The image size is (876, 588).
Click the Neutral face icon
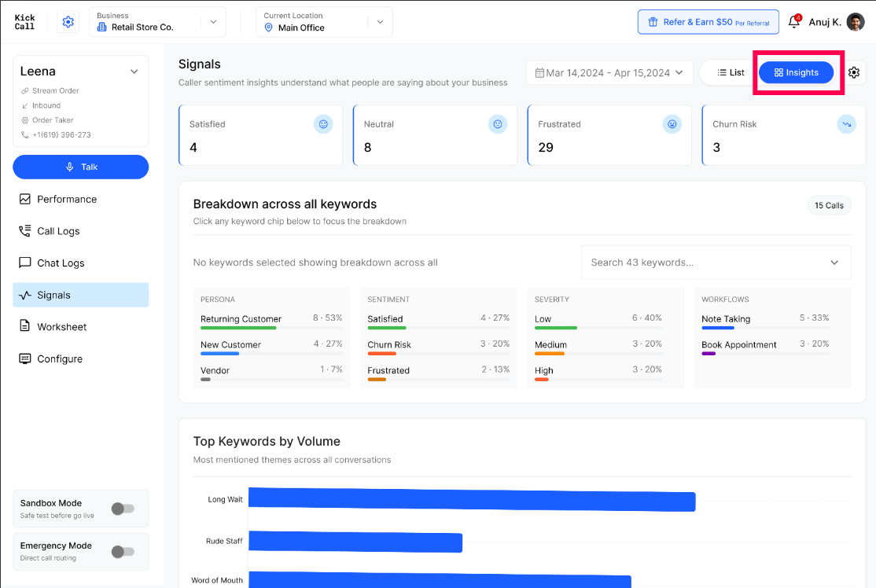[498, 124]
